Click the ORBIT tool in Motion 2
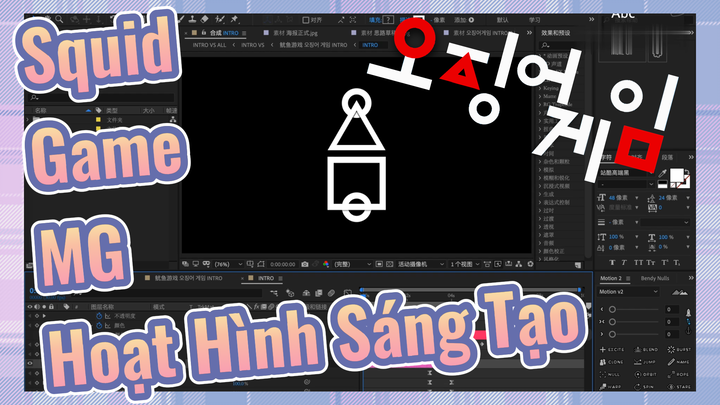The image size is (720, 405). [x=646, y=374]
